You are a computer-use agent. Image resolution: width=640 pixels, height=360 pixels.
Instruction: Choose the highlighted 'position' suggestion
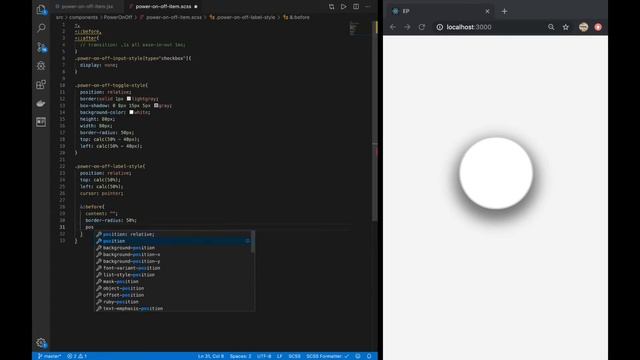click(173, 241)
